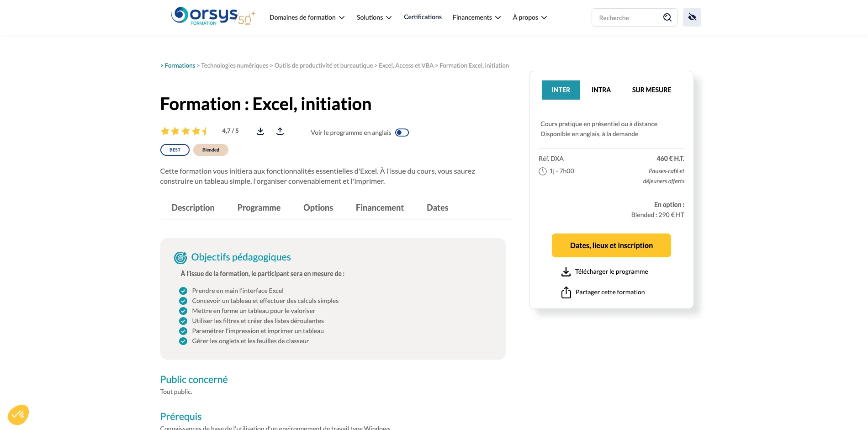Screen dimensions: 868x430
Task: Click the Blended : 290 € HT option text
Action: (657, 215)
